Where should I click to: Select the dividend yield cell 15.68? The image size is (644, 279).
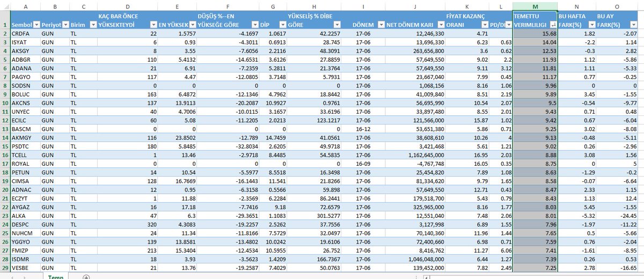(x=535, y=33)
